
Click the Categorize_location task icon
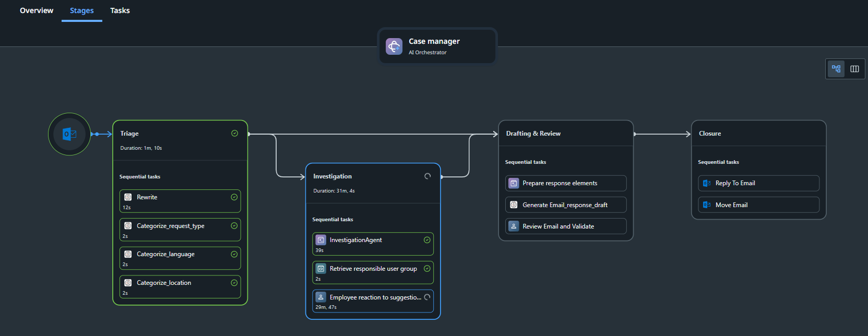pyautogui.click(x=128, y=283)
